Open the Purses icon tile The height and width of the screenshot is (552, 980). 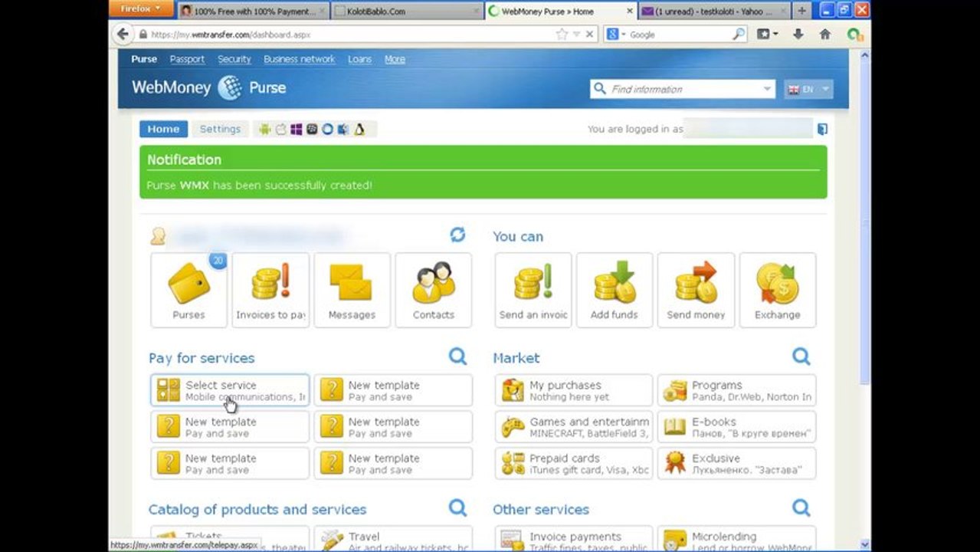(188, 290)
